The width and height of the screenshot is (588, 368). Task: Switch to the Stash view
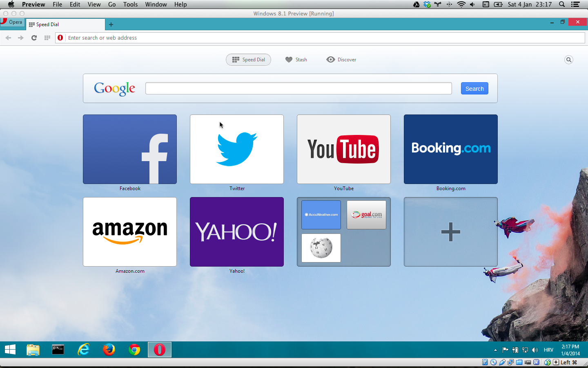(296, 60)
